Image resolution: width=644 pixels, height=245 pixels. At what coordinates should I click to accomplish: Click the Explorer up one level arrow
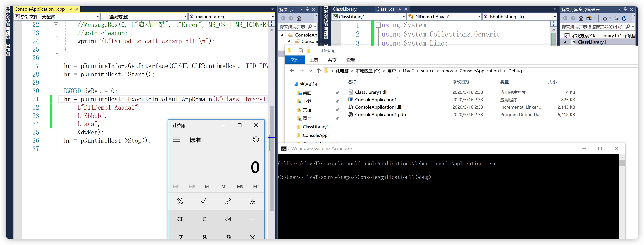point(318,71)
